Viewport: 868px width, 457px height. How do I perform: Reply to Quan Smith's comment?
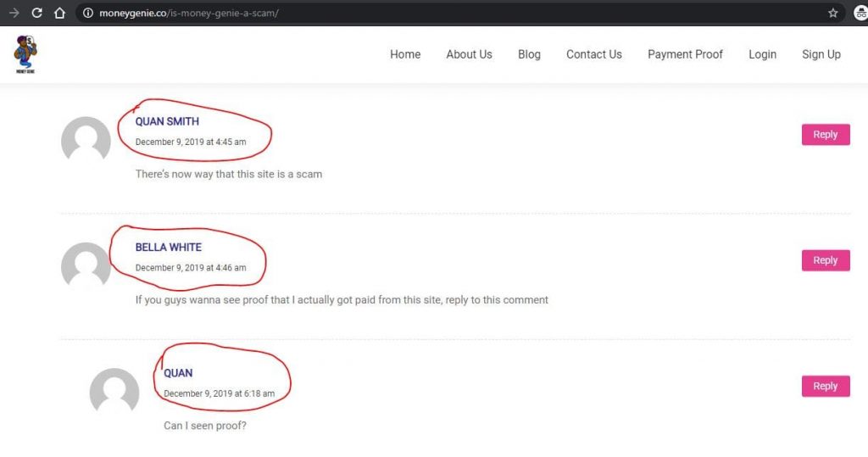pyautogui.click(x=826, y=135)
